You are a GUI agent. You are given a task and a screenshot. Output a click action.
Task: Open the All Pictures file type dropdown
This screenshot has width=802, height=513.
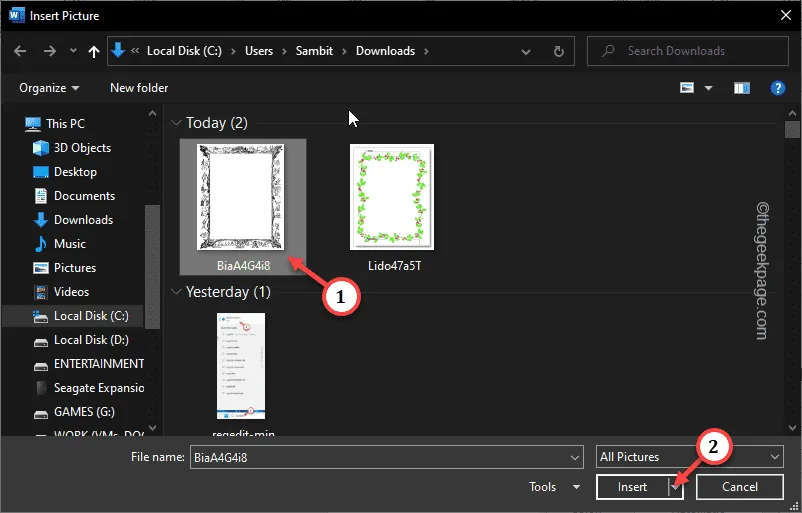(x=689, y=457)
